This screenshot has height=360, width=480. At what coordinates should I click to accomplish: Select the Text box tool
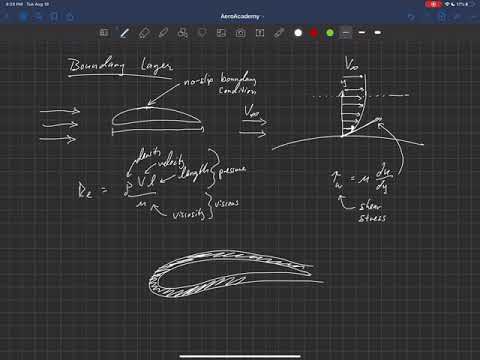click(x=260, y=33)
